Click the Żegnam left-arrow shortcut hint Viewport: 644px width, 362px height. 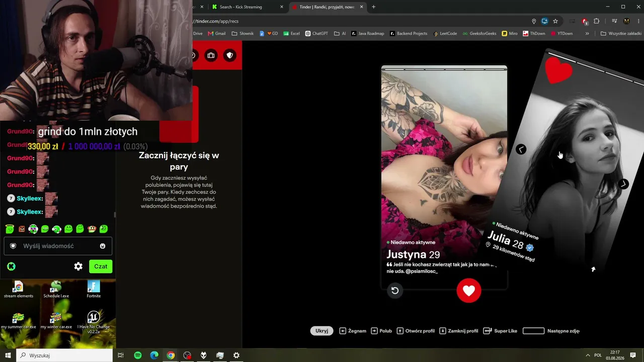tap(353, 331)
